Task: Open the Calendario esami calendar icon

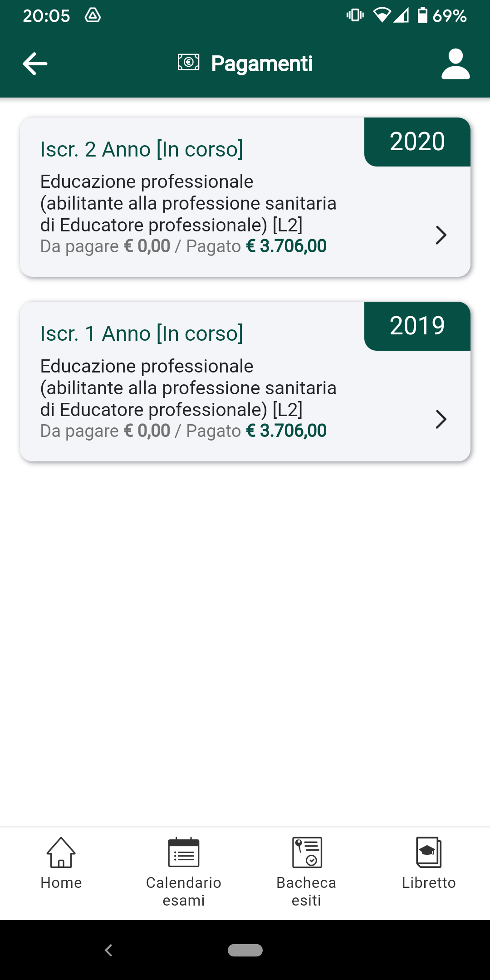Action: tap(184, 852)
